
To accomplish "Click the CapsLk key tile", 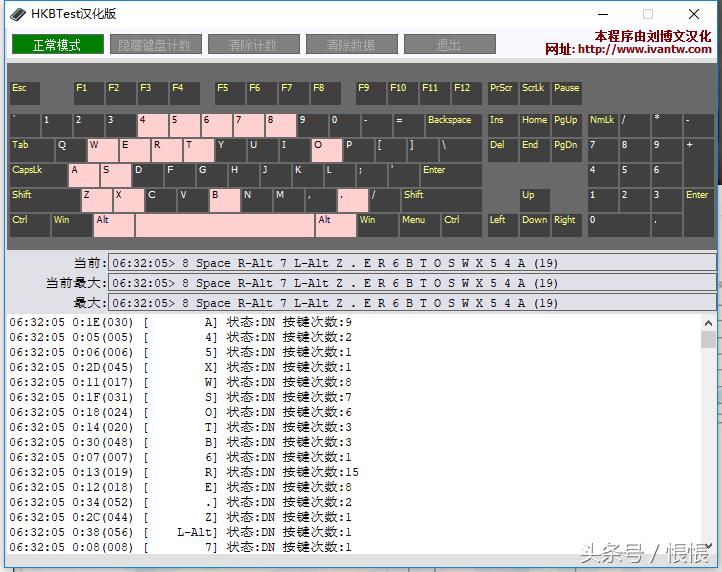I will pyautogui.click(x=38, y=175).
